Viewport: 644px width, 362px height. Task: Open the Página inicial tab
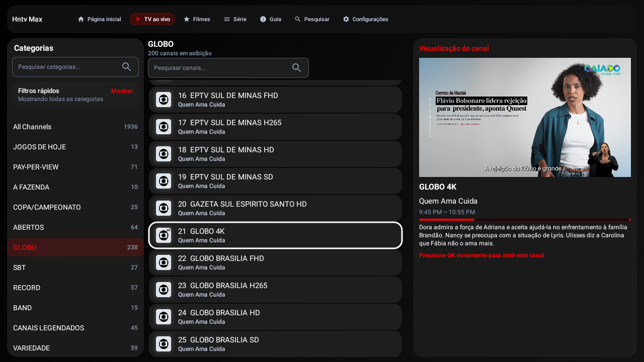pyautogui.click(x=100, y=19)
